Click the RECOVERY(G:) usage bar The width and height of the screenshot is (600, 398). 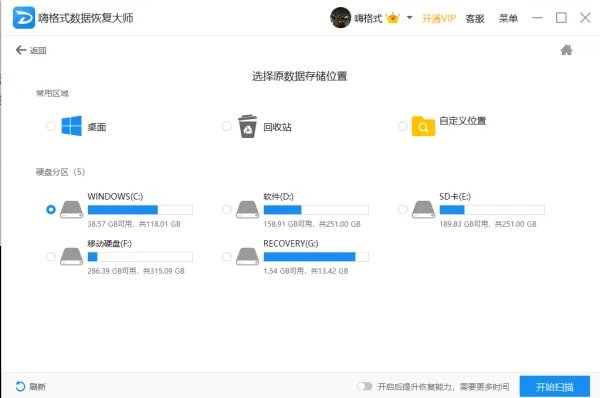316,257
